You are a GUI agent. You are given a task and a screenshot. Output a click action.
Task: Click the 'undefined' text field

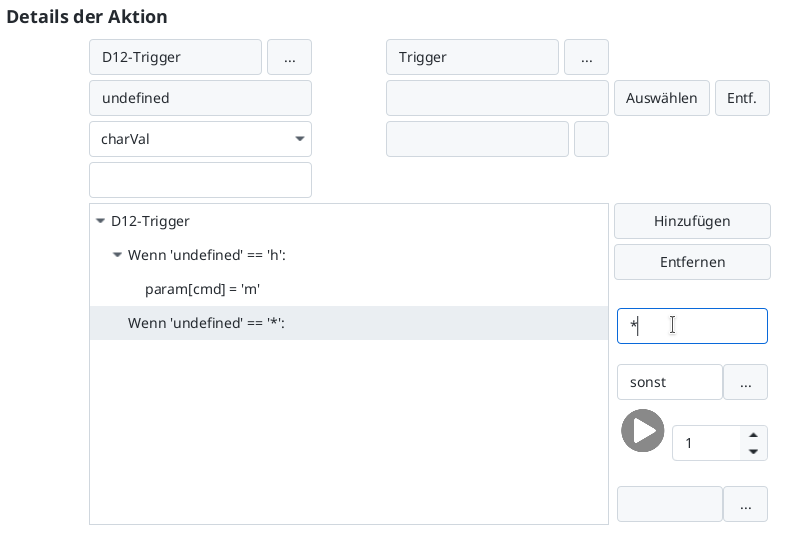click(x=200, y=99)
